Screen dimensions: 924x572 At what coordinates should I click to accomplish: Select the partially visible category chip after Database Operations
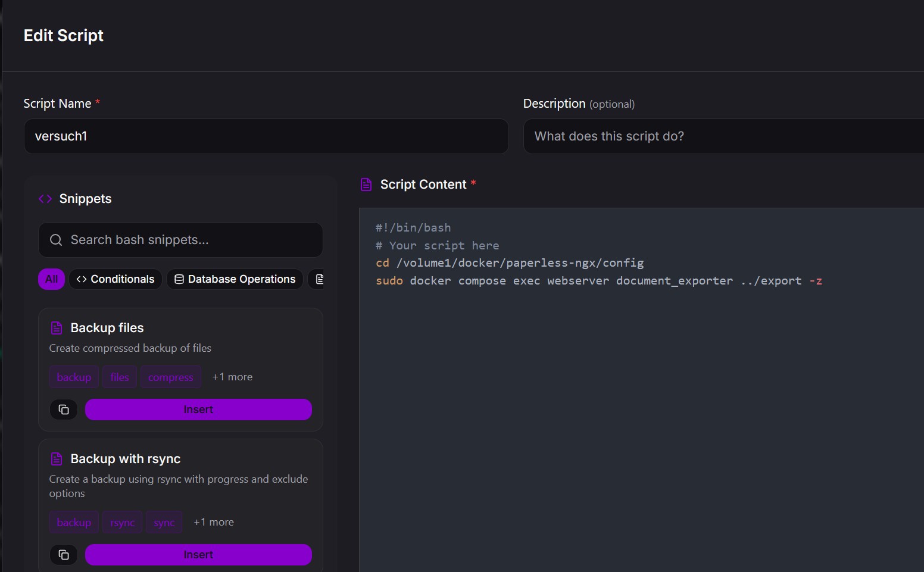pyautogui.click(x=317, y=279)
